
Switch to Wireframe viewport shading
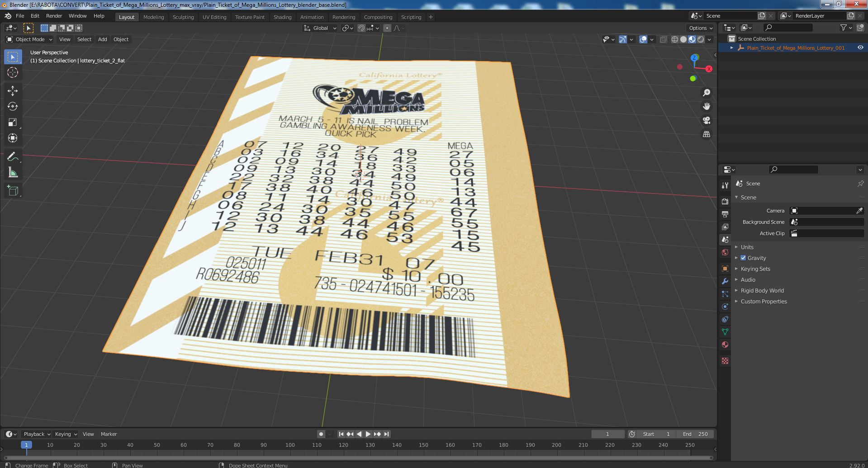(675, 39)
